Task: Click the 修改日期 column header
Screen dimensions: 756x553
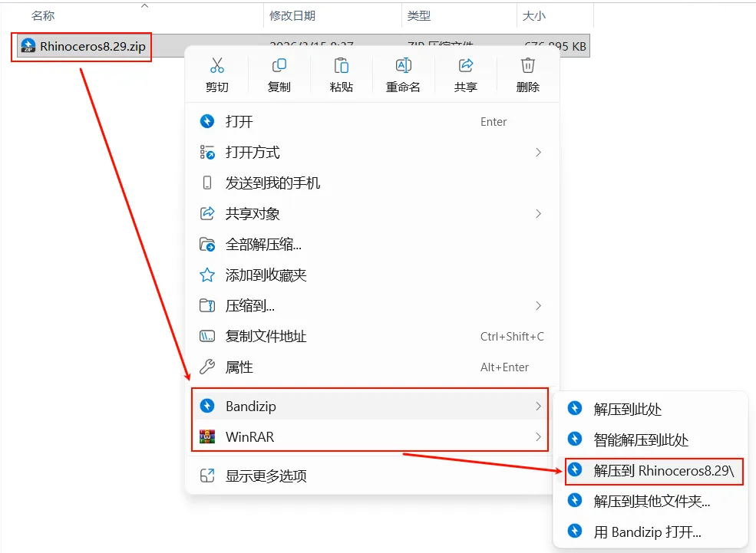Action: click(292, 16)
